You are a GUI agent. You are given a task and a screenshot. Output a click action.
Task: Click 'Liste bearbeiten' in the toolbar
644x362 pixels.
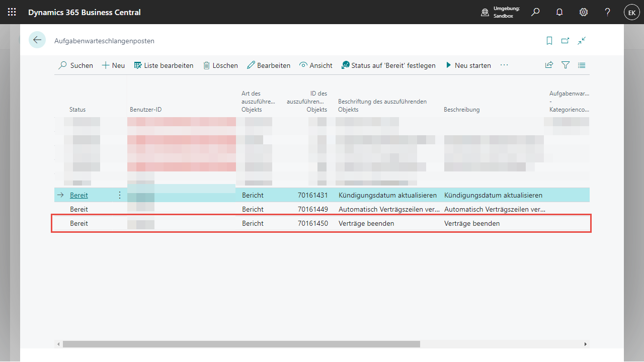164,65
